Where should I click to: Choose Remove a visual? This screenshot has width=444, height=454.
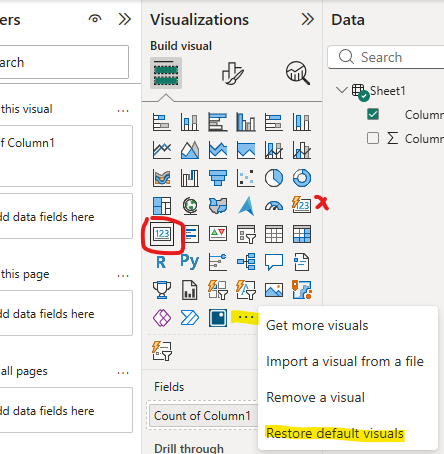pyautogui.click(x=315, y=397)
